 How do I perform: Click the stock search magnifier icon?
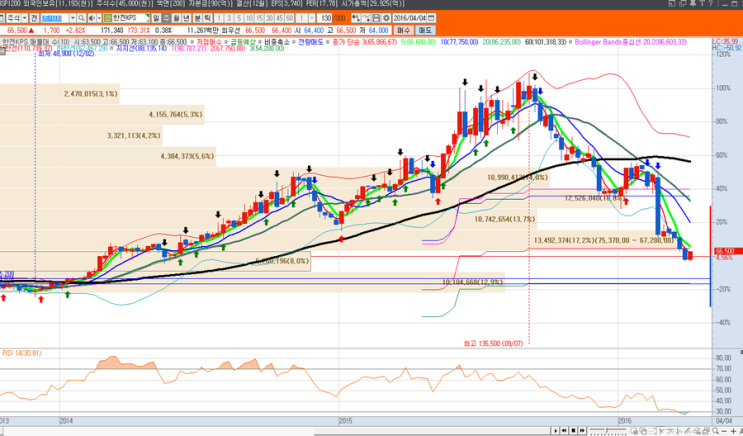click(81, 18)
